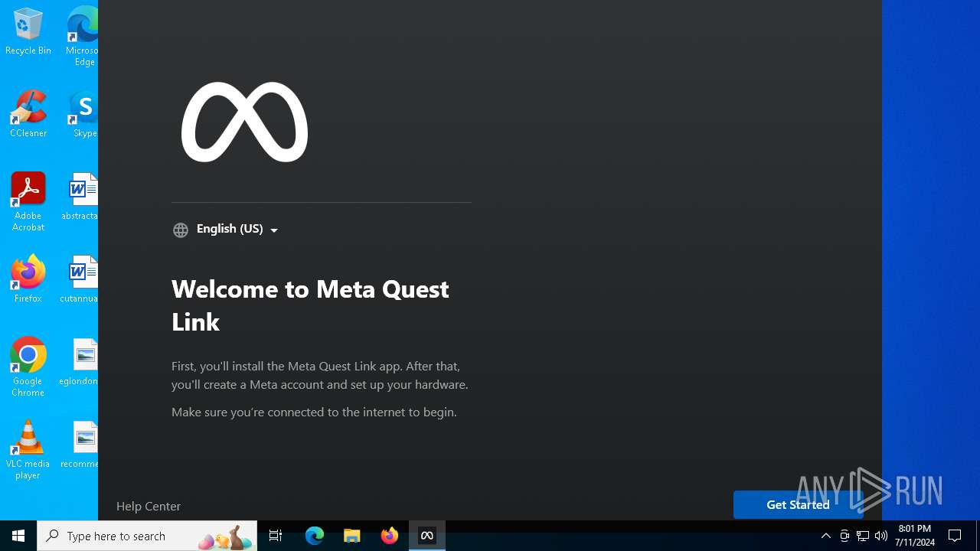Open CCleaner from the desktop
This screenshot has width=980, height=551.
pyautogui.click(x=28, y=114)
